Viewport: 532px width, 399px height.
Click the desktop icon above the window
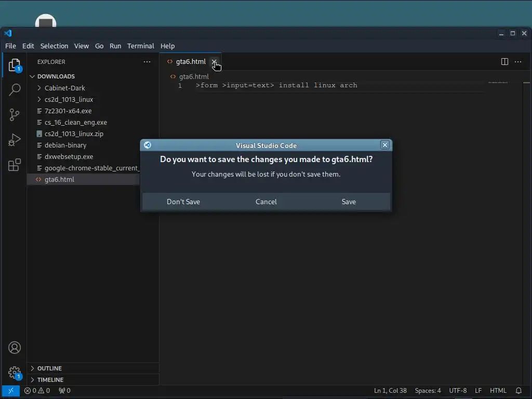pos(46,20)
